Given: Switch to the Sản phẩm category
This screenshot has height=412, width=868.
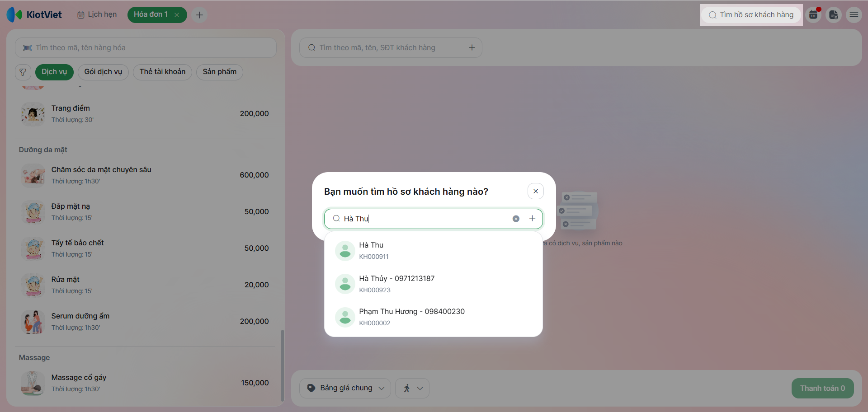Looking at the screenshot, I should click(x=220, y=72).
